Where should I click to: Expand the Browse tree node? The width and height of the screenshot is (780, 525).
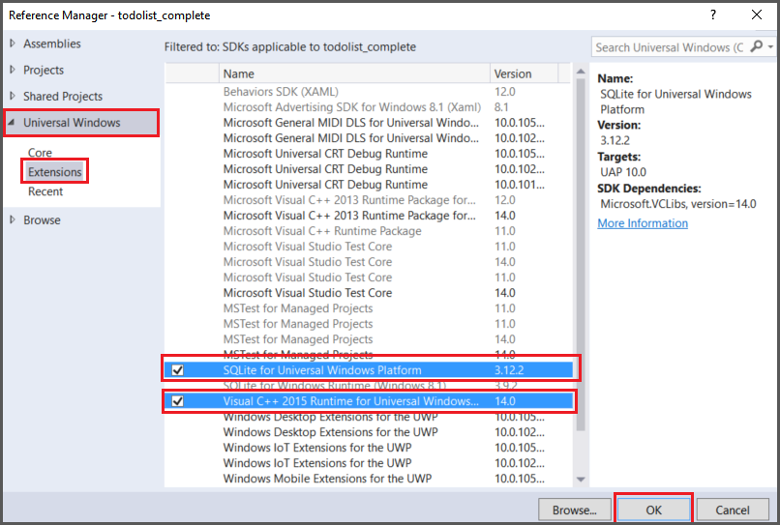click(12, 219)
